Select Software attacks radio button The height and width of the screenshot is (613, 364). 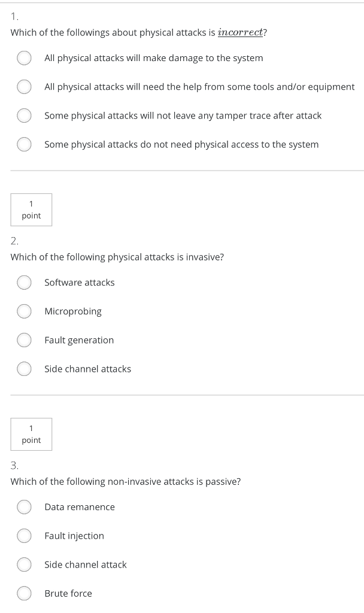[24, 283]
